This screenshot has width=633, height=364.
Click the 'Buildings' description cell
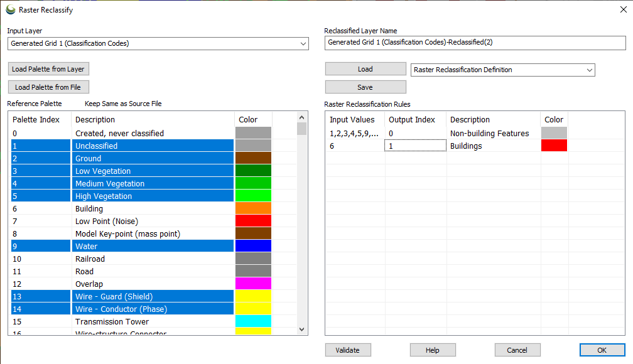pyautogui.click(x=494, y=146)
